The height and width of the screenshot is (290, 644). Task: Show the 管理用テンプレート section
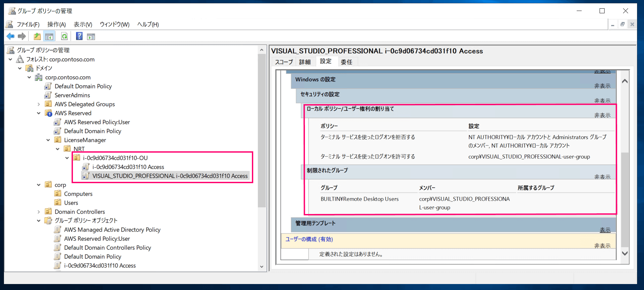pyautogui.click(x=605, y=230)
